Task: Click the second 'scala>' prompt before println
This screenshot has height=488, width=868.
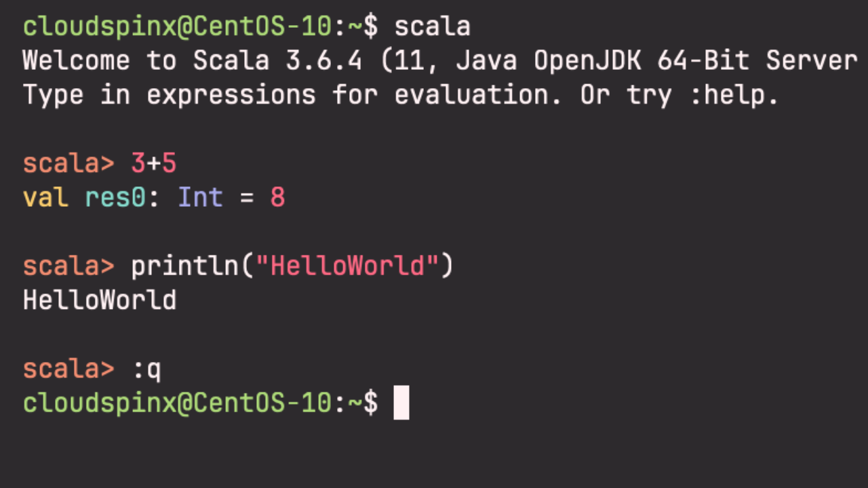Action: point(69,266)
